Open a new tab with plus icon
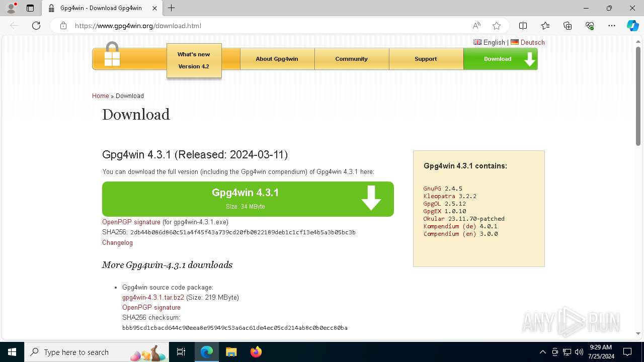This screenshot has height=362, width=644. [172, 8]
